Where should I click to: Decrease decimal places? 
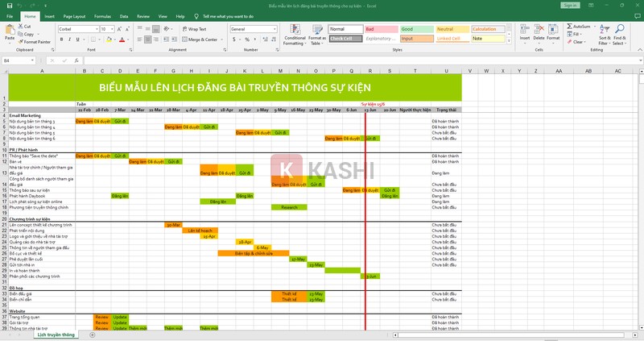(273, 40)
